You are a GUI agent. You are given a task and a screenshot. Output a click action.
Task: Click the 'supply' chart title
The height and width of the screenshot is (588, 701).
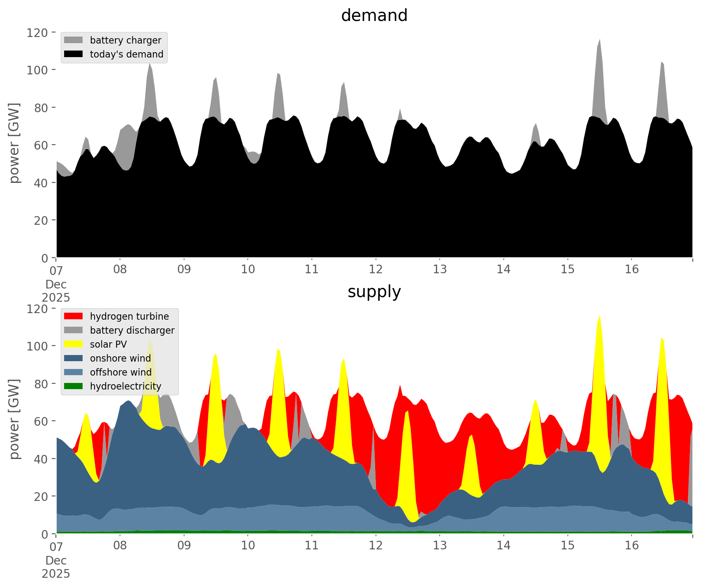pos(374,292)
